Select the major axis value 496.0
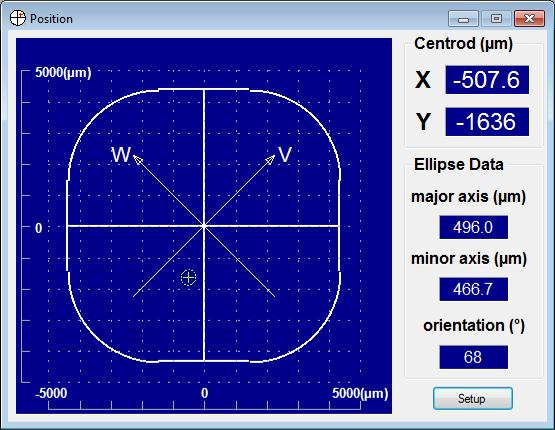The width and height of the screenshot is (555, 430). 474,227
